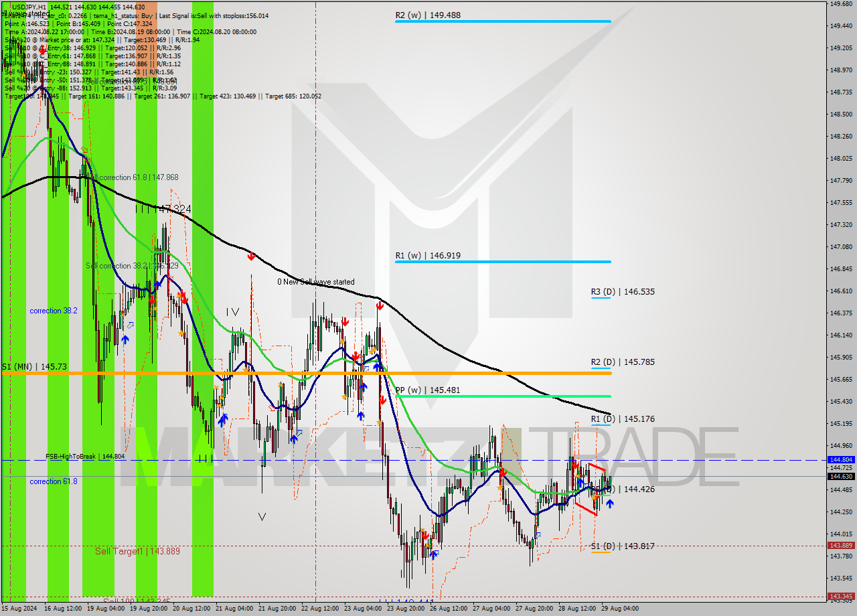Click the '29 Aug 04:00' time axis label

pos(620,609)
